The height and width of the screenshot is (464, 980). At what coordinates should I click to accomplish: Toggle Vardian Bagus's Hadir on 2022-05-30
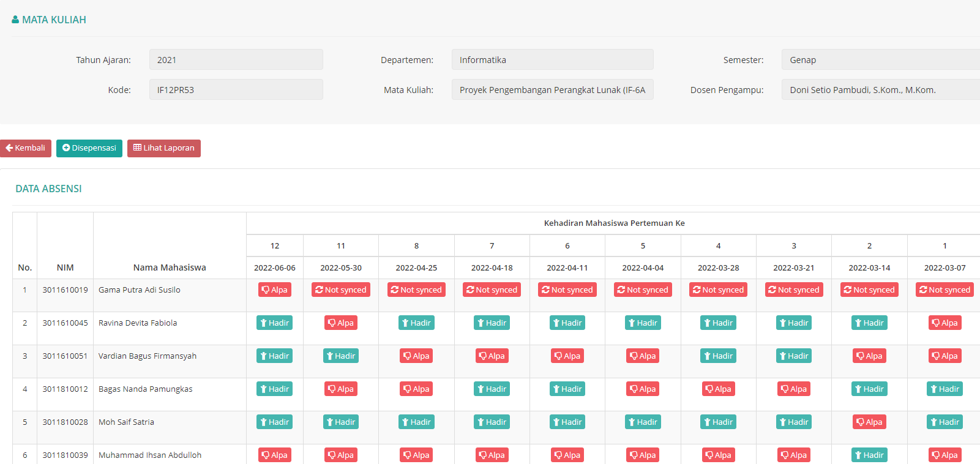pos(341,356)
